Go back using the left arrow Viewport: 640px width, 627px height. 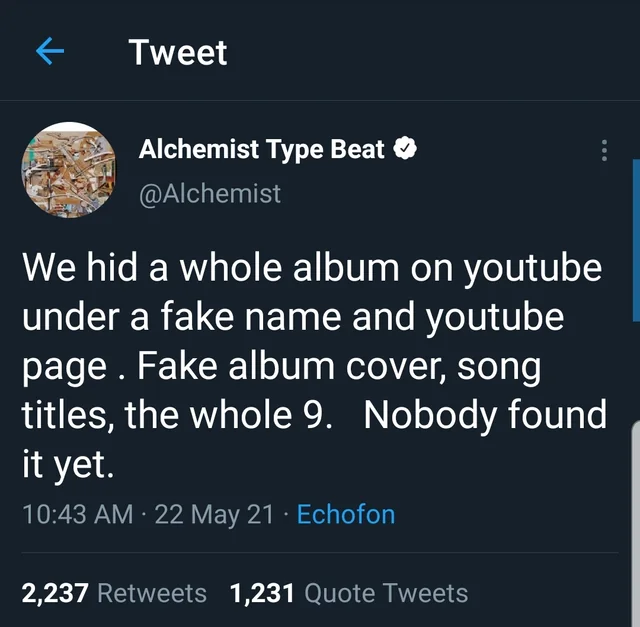tap(50, 53)
